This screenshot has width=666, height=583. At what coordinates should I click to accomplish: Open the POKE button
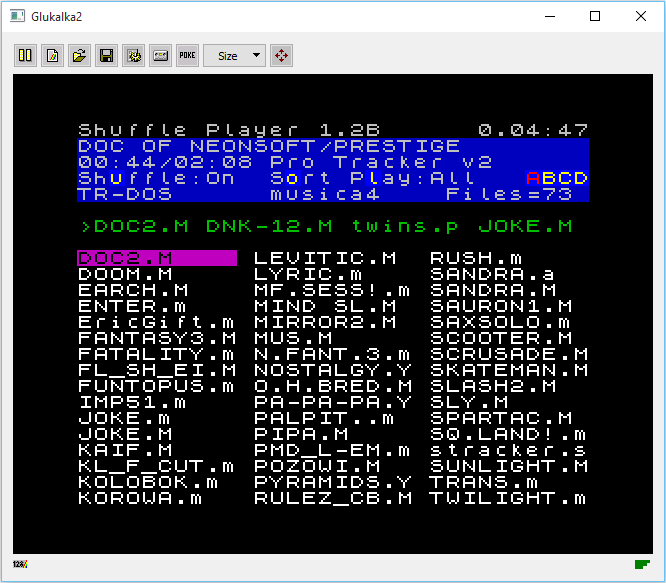pos(187,56)
